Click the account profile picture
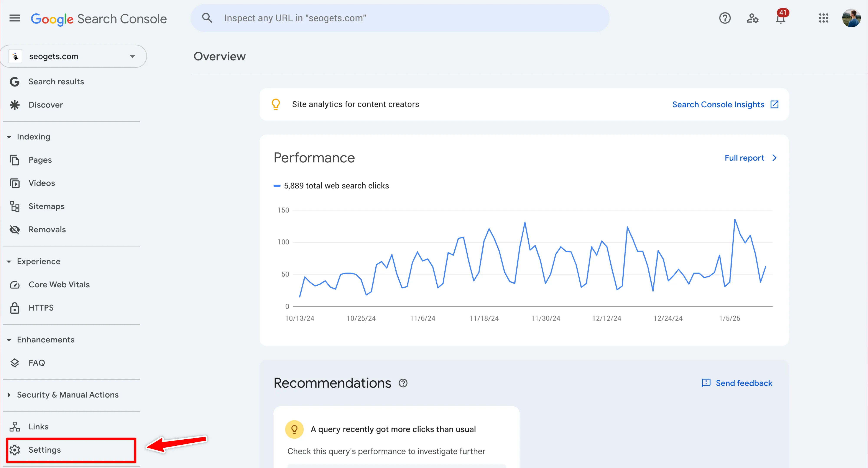 (851, 18)
